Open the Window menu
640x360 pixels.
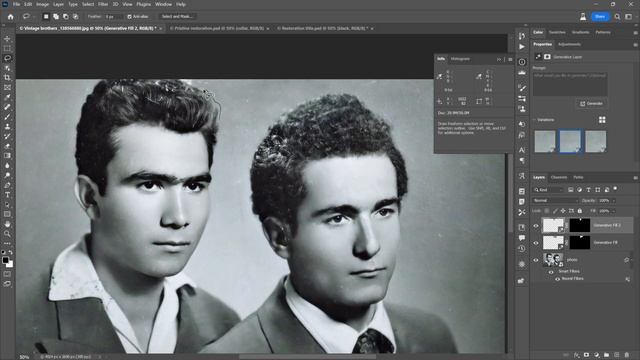click(x=163, y=4)
